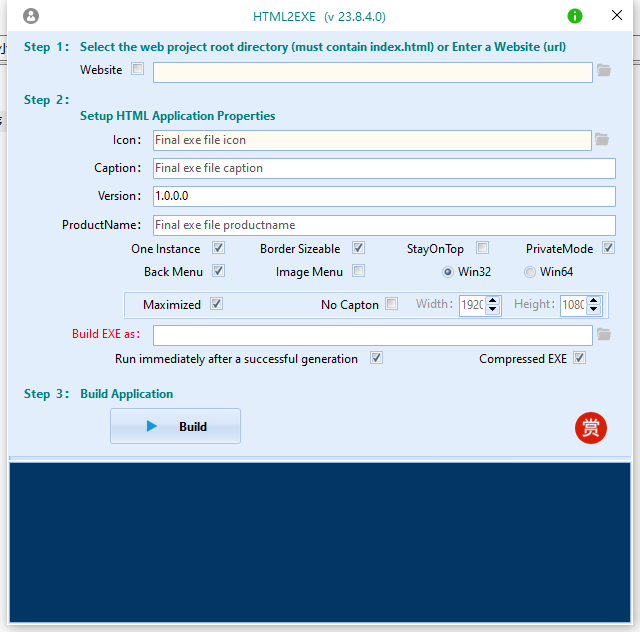Close the HTML2EXE window
This screenshot has height=632, width=640.
click(617, 16)
